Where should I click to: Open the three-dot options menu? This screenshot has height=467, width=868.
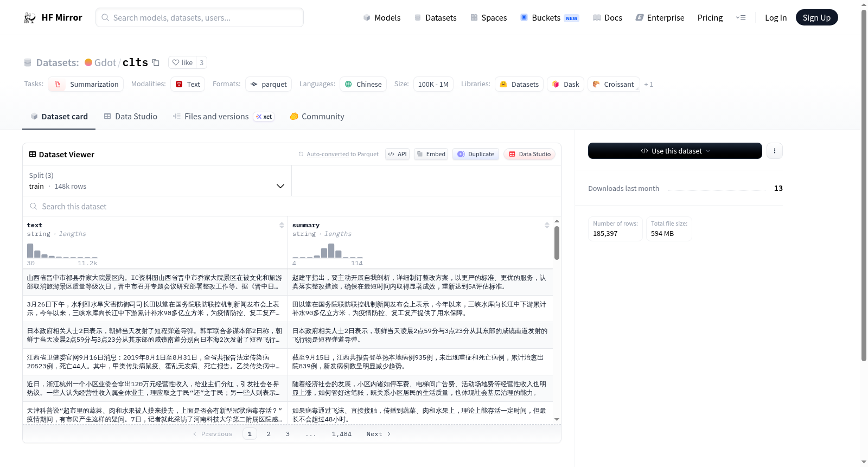[775, 151]
